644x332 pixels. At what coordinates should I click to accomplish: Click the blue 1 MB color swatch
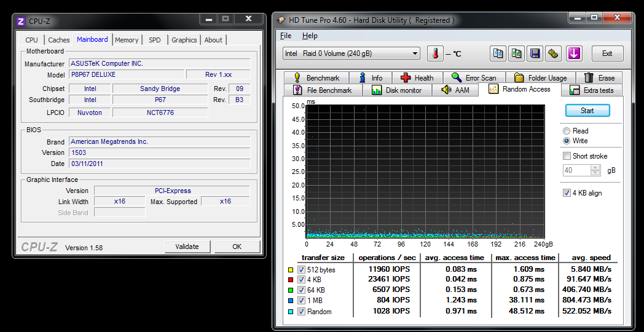pyautogui.click(x=291, y=301)
